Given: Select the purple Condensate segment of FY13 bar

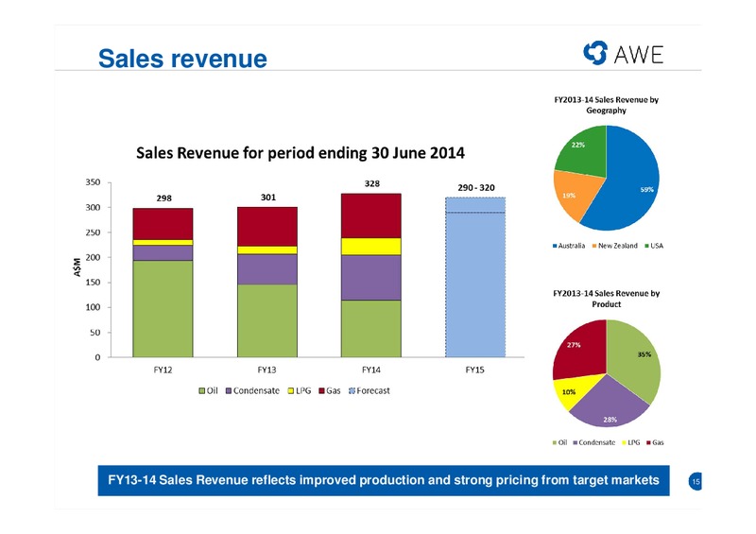Looking at the screenshot, I should coord(267,269).
